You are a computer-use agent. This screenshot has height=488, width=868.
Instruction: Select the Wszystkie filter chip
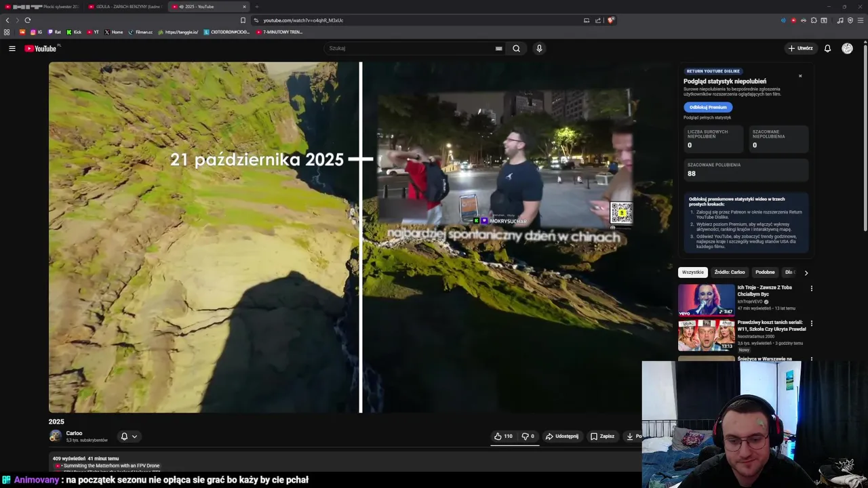(x=693, y=272)
